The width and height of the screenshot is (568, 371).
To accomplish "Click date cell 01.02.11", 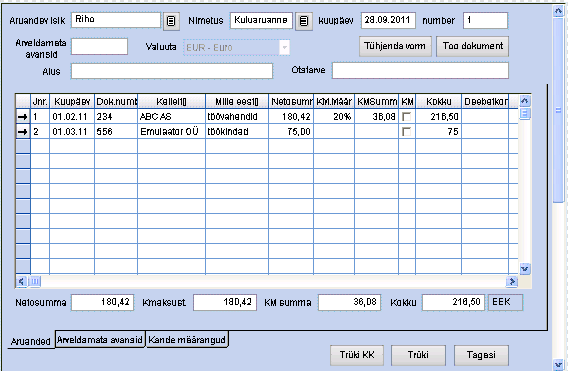I will (72, 117).
